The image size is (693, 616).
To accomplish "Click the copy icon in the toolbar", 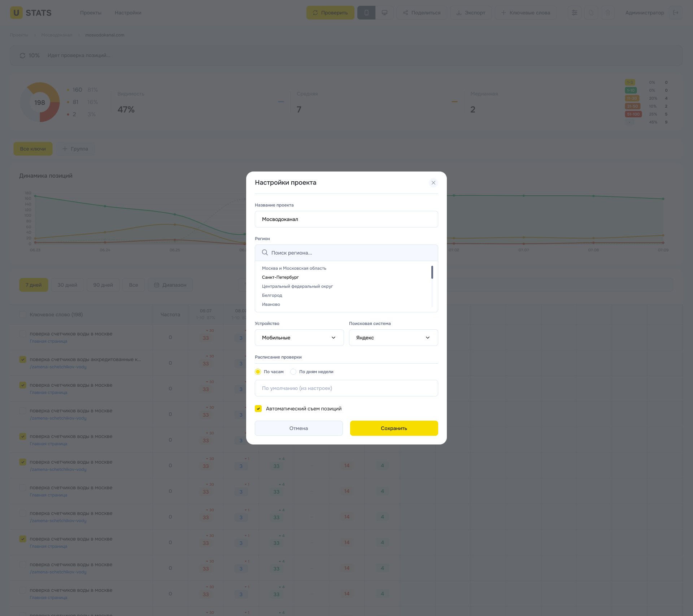I will [x=591, y=13].
